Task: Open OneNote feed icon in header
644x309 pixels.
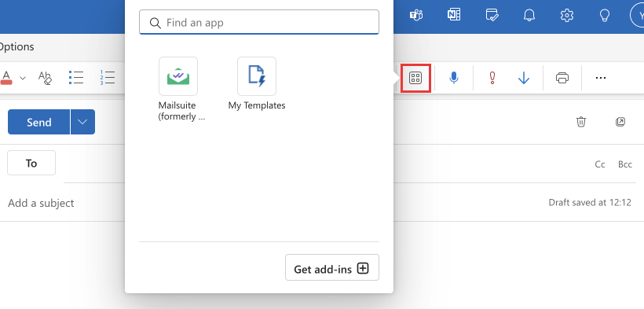Action: (x=454, y=16)
